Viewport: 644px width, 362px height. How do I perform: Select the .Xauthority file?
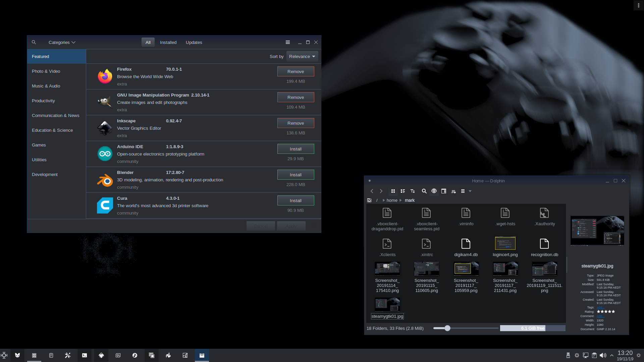[544, 217]
